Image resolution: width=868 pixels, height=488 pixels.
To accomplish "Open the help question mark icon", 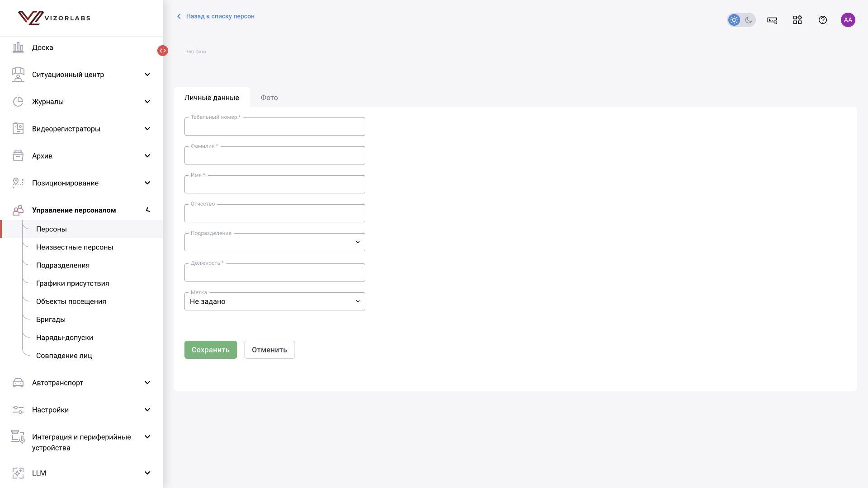I will [x=823, y=20].
